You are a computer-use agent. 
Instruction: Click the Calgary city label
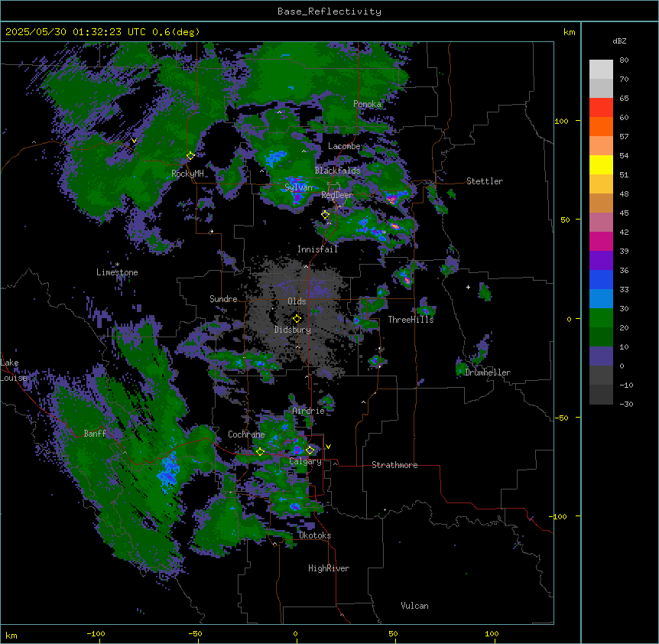pyautogui.click(x=305, y=461)
